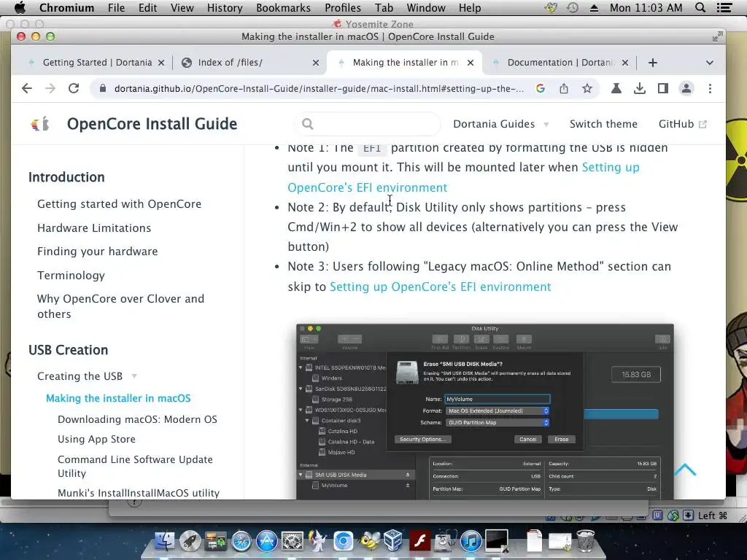
Task: Open the browser downloads panel
Action: pyautogui.click(x=639, y=88)
